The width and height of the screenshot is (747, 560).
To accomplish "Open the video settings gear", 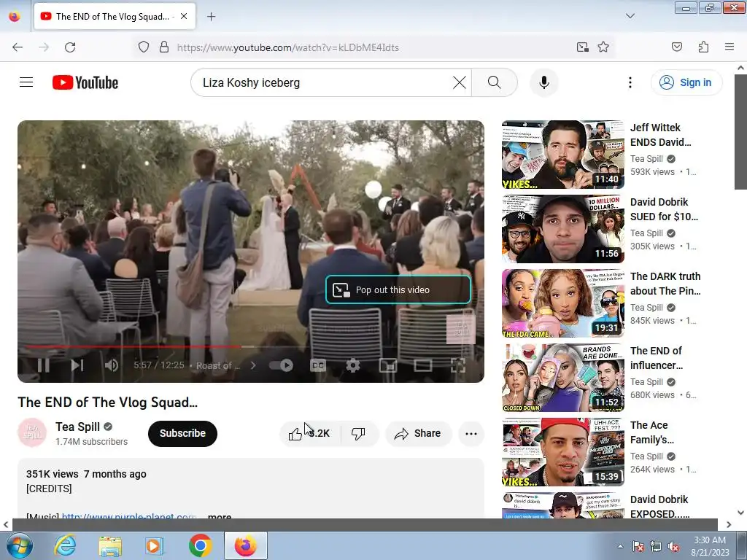I will [x=352, y=365].
